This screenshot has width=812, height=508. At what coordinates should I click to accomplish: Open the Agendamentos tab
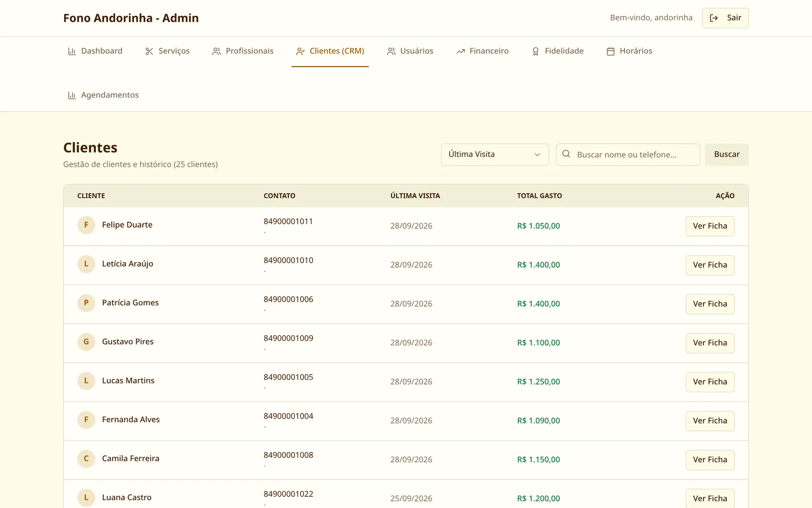103,95
